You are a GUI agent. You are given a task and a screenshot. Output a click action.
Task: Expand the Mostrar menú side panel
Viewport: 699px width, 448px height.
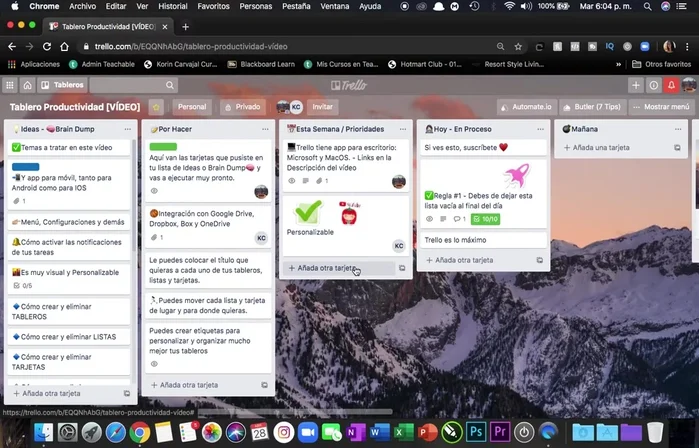pyautogui.click(x=661, y=106)
